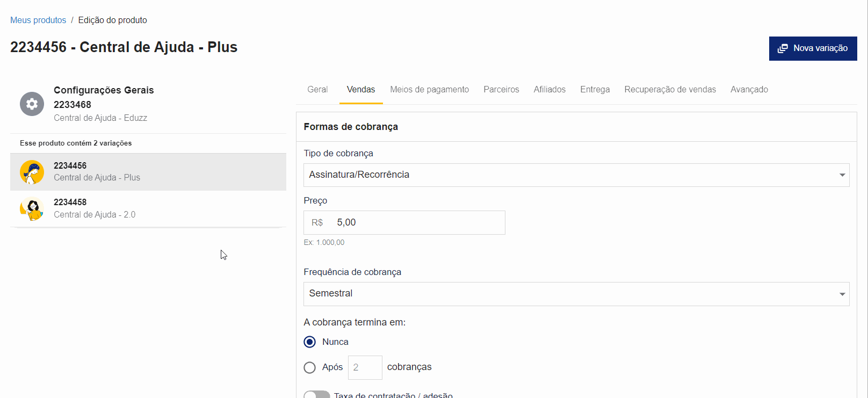Open the Meios de pagamento tab

click(x=429, y=90)
